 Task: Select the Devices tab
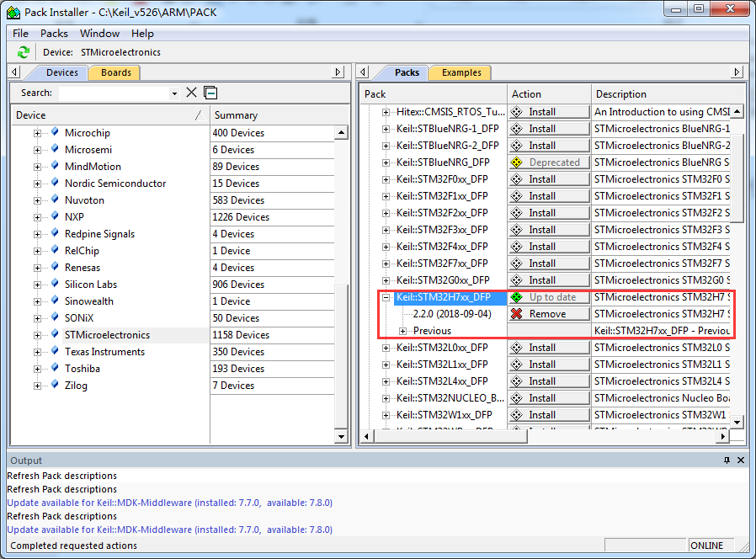click(x=61, y=72)
